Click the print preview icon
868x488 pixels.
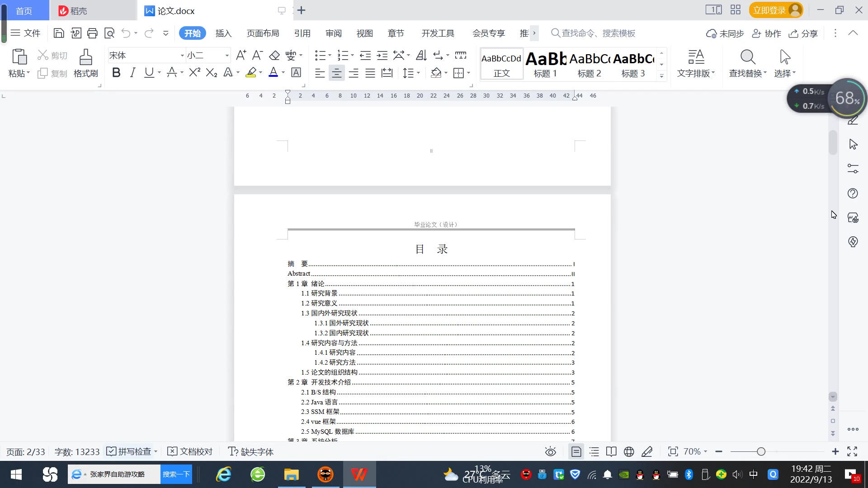click(109, 33)
